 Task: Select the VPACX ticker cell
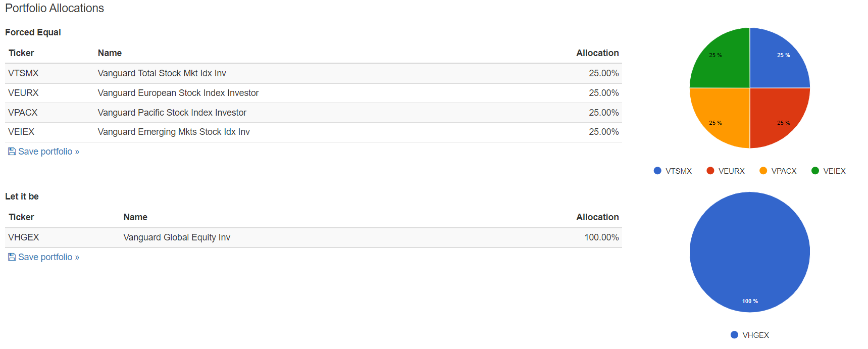pyautogui.click(x=23, y=113)
